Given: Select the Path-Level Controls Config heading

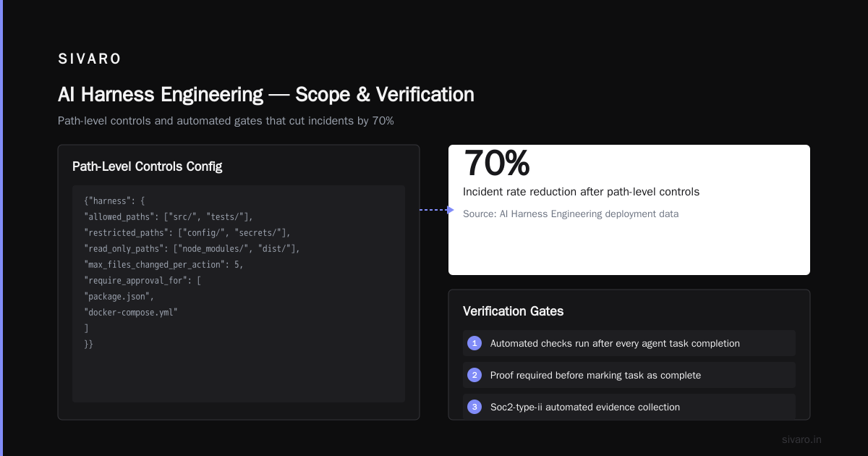Looking at the screenshot, I should point(147,166).
